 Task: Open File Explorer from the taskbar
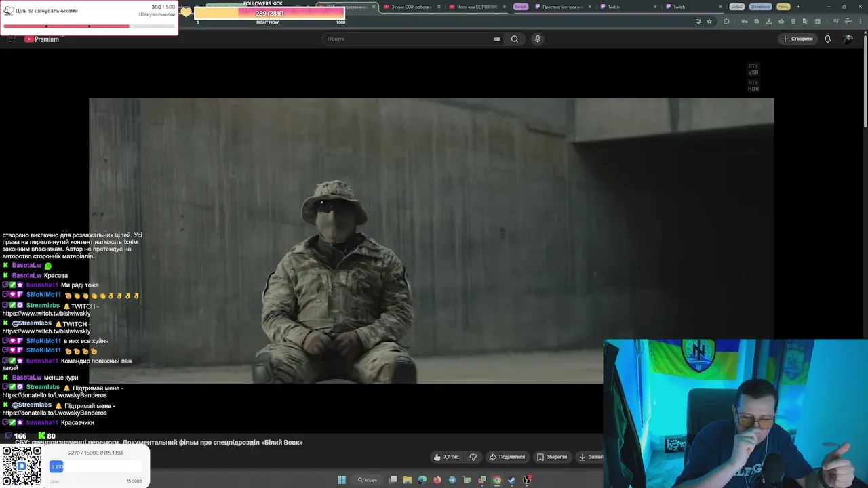(408, 480)
